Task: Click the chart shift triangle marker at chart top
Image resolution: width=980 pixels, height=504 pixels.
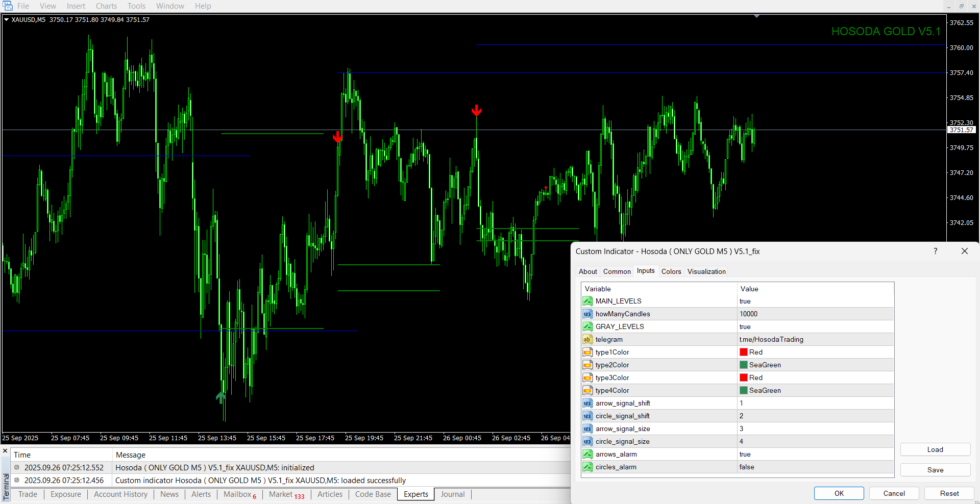Action: point(756,16)
